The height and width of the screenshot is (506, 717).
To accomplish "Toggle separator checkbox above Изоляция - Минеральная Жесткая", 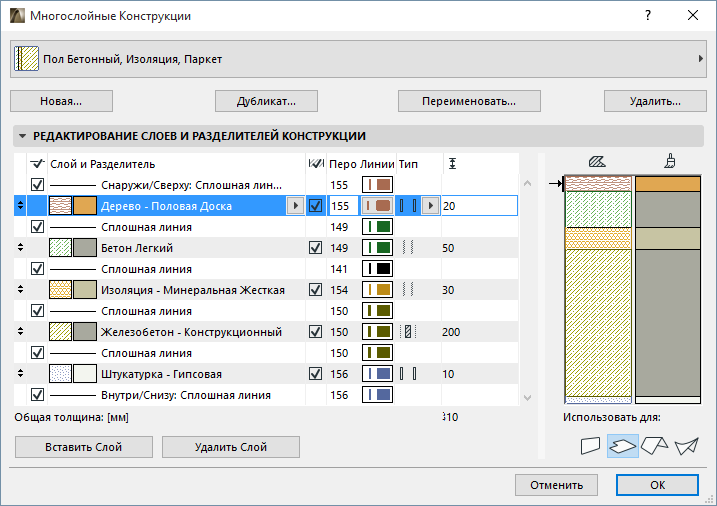I will (x=37, y=269).
